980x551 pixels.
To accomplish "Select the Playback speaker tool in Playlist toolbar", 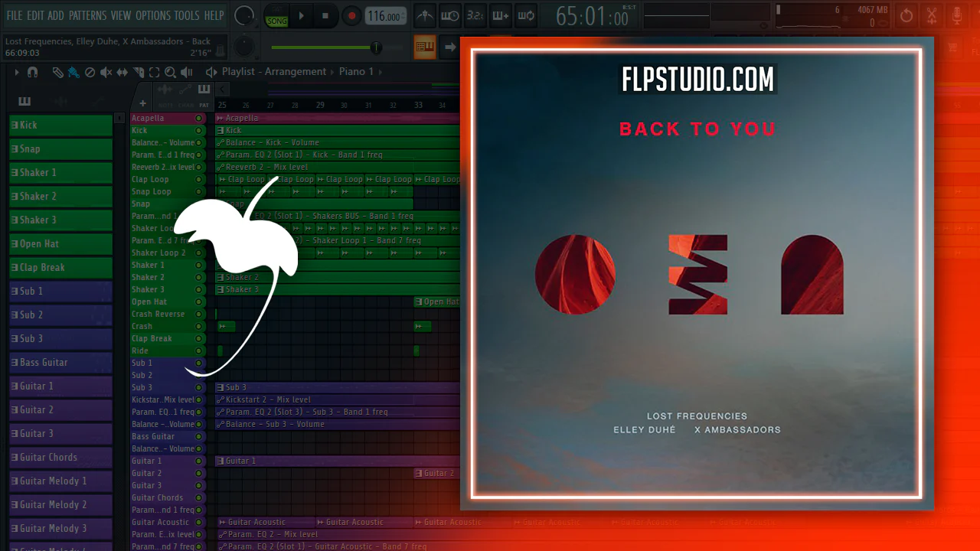I will click(186, 72).
